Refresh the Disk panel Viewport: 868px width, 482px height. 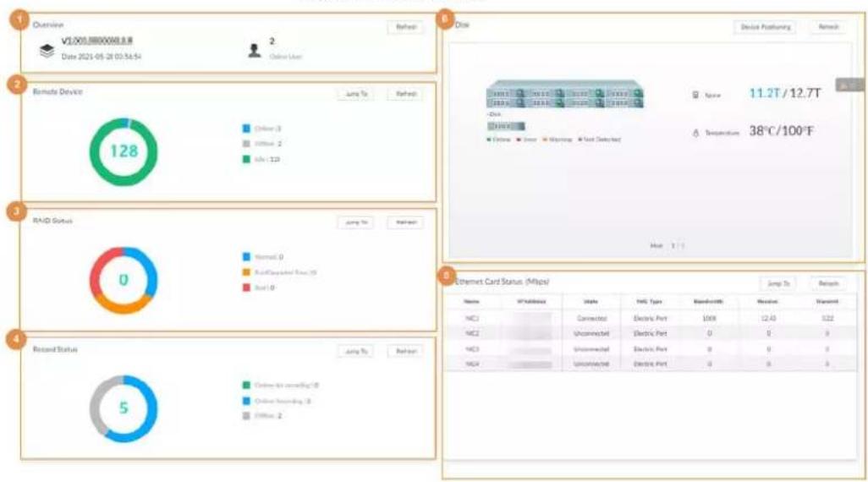coord(829,27)
